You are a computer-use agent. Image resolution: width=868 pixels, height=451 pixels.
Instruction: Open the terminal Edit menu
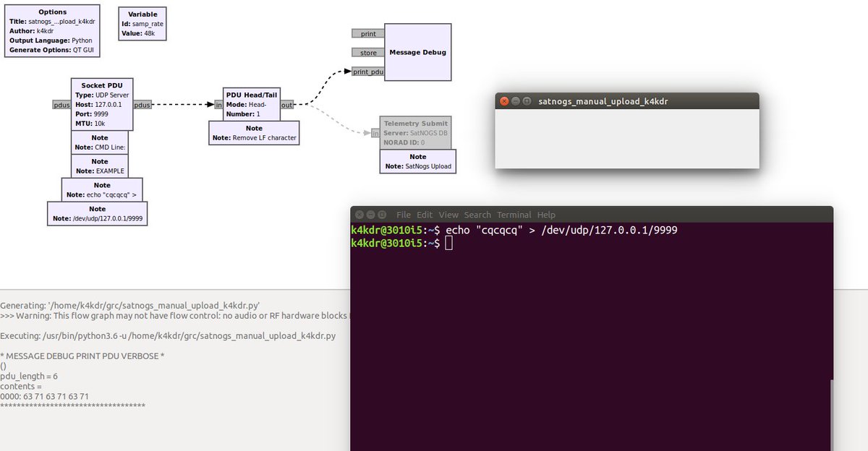[x=425, y=215]
